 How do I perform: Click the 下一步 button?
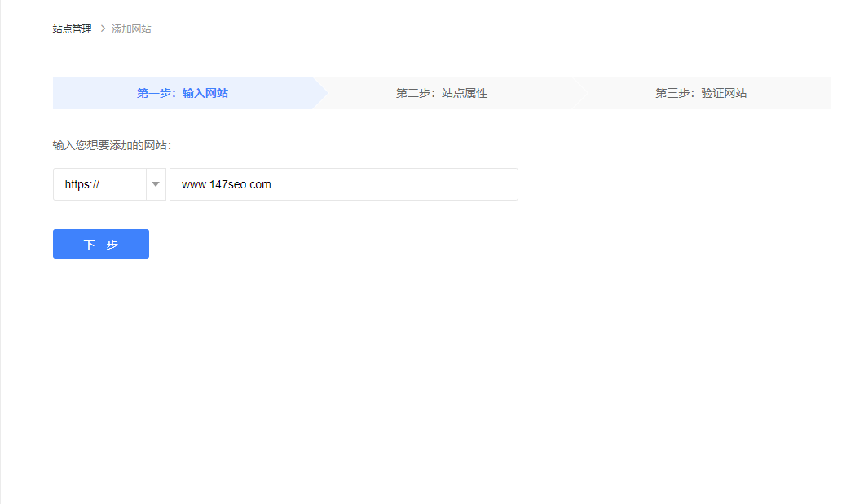[101, 244]
